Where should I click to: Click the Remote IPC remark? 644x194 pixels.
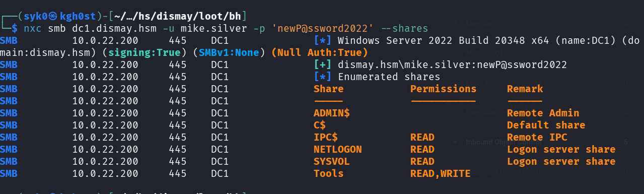[x=537, y=138]
